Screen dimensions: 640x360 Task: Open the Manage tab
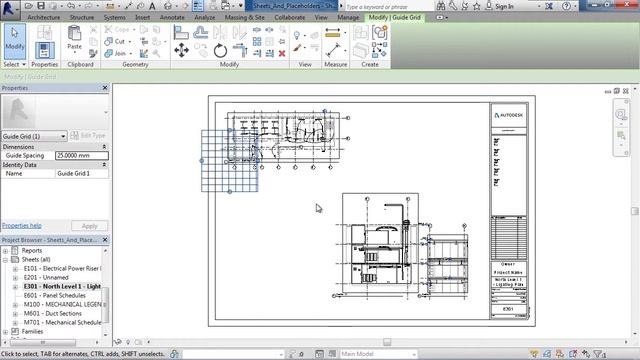click(348, 18)
